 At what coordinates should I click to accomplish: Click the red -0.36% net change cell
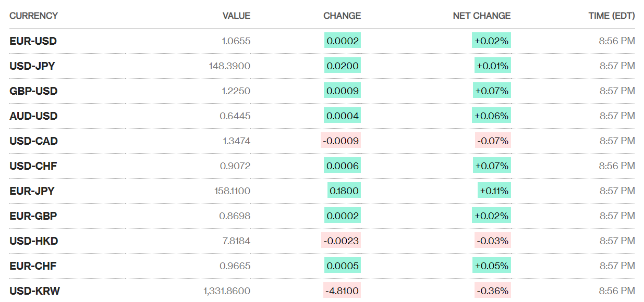coord(492,291)
